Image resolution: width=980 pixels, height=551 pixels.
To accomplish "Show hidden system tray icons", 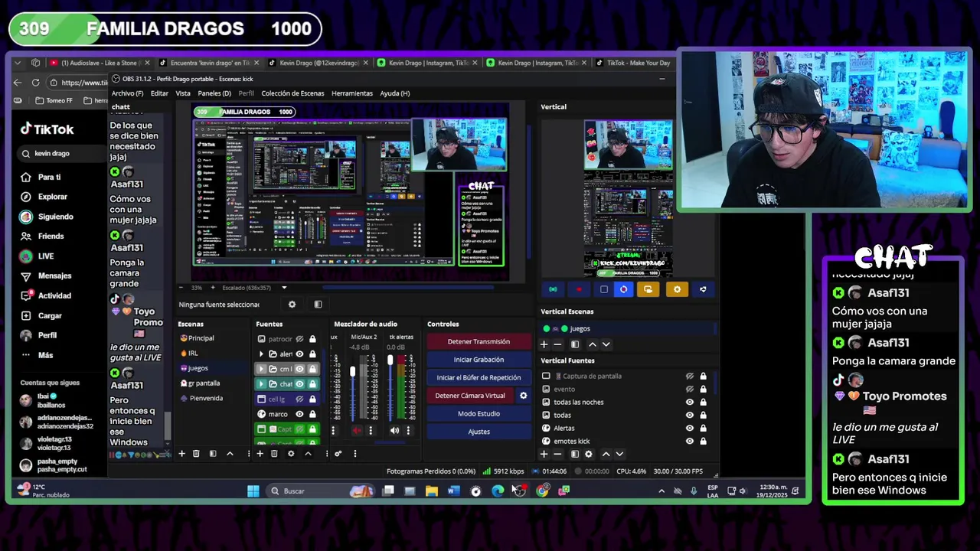I will (x=661, y=491).
